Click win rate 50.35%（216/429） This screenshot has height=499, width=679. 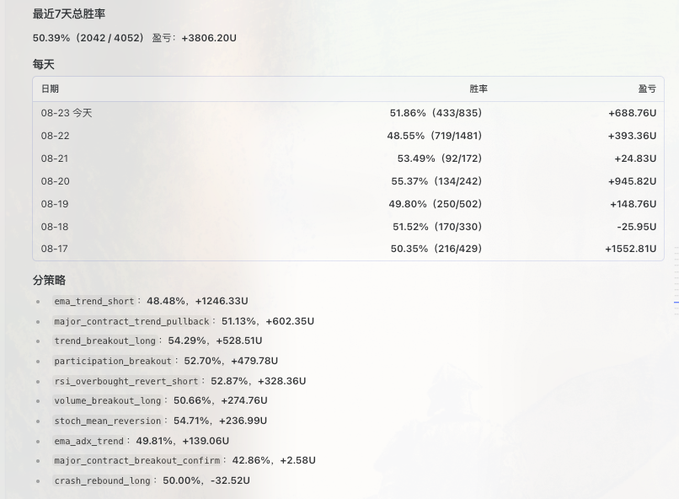(x=436, y=249)
